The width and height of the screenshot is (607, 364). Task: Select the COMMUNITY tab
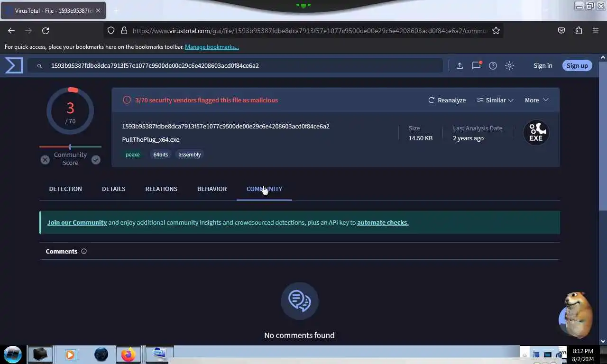pos(264,189)
